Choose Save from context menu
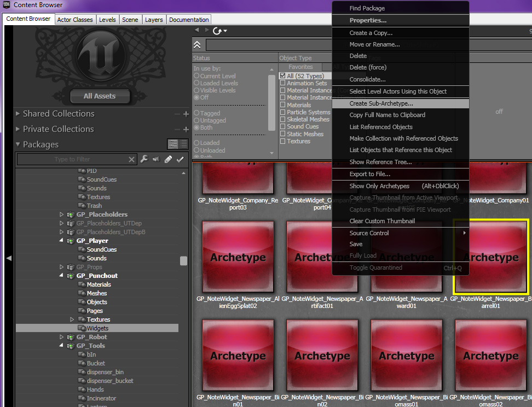 click(400, 244)
